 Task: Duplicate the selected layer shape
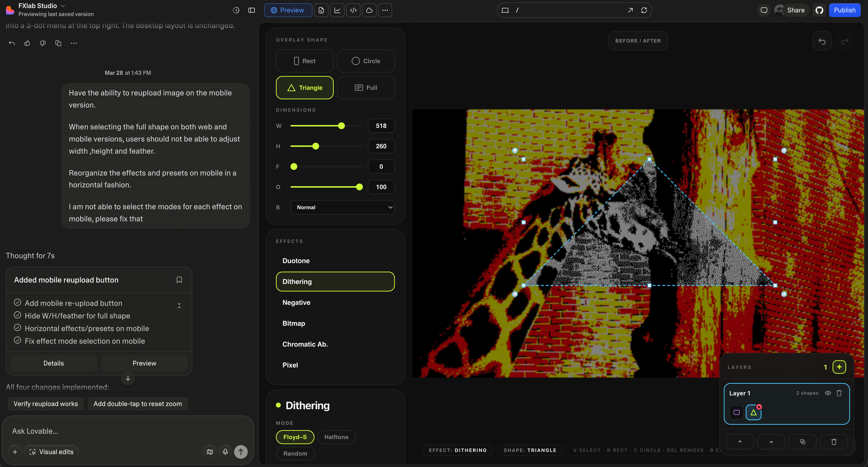coord(802,442)
